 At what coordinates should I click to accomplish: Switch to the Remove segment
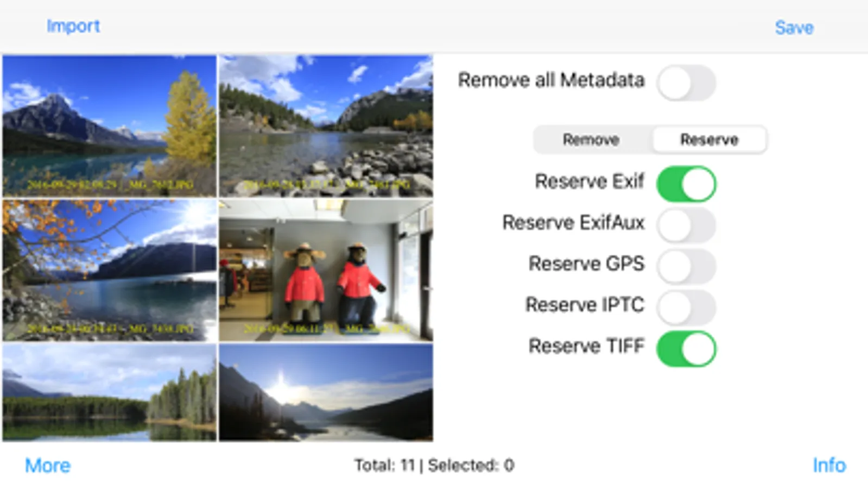[591, 140]
